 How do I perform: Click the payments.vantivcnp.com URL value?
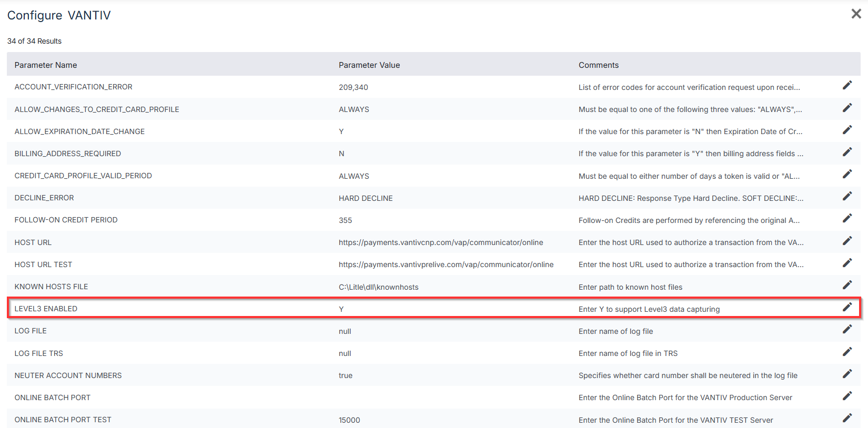pyautogui.click(x=441, y=242)
